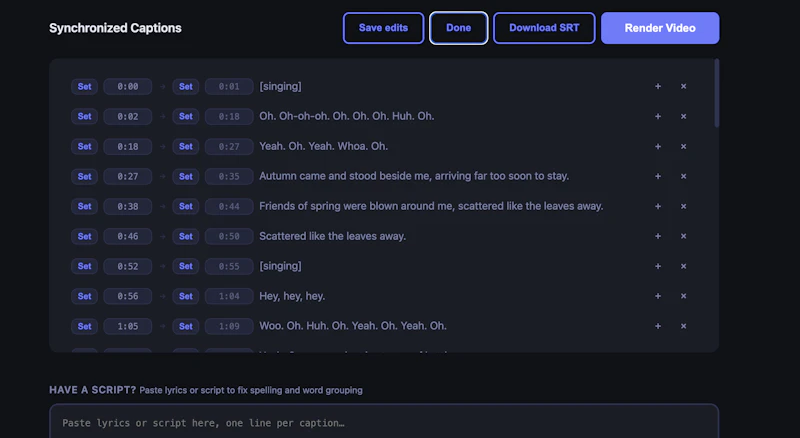Delete the 'Yeah. Oh. Yeah. Whoa. Oh.' caption
The width and height of the screenshot is (800, 438).
[683, 147]
